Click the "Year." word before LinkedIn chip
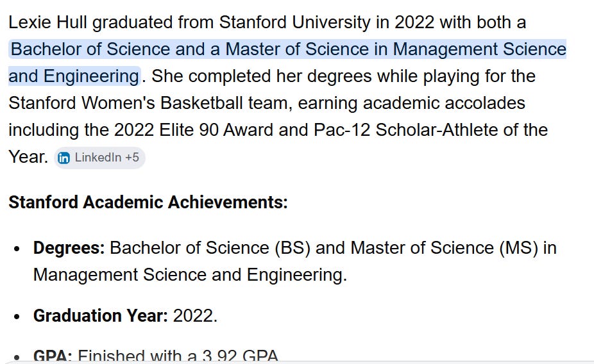 [x=28, y=157]
